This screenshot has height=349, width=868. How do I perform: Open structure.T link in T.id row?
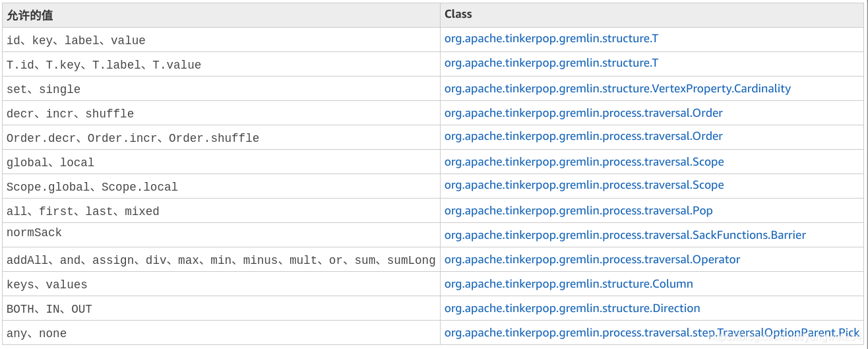pos(551,63)
